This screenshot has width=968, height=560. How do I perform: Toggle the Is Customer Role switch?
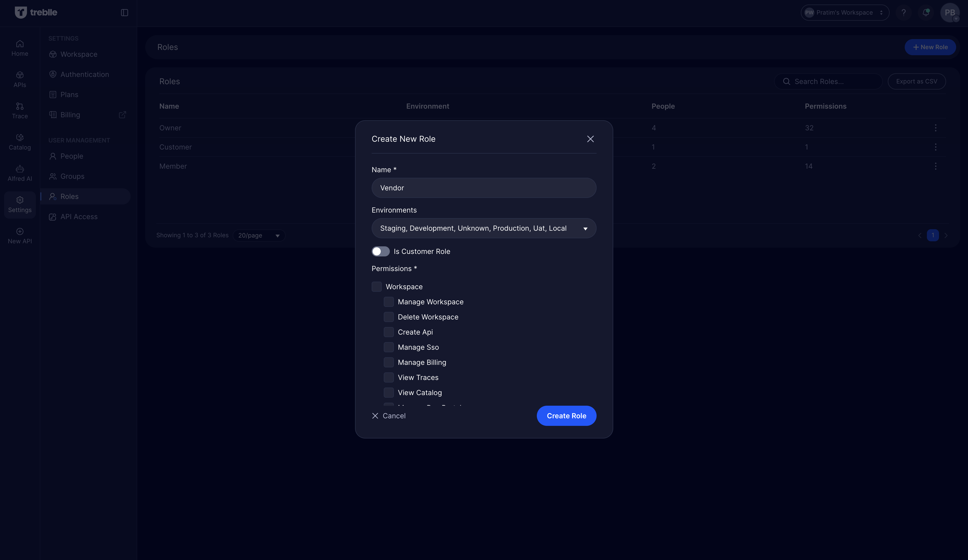[x=380, y=251]
